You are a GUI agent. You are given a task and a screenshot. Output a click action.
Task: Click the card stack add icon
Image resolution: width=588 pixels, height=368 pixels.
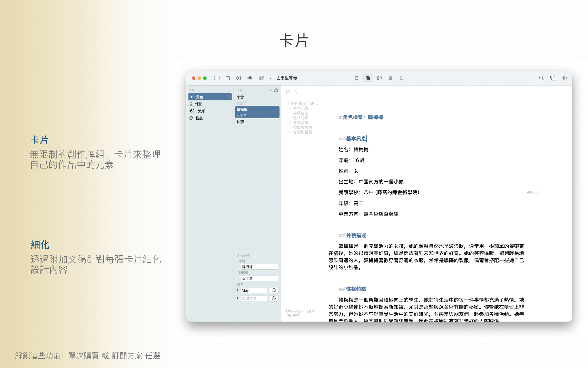[276, 90]
